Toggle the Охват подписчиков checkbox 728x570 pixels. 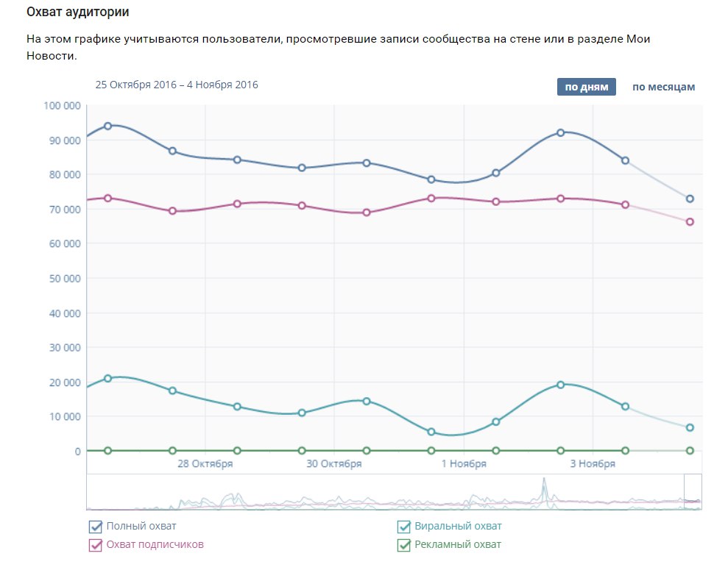[95, 545]
